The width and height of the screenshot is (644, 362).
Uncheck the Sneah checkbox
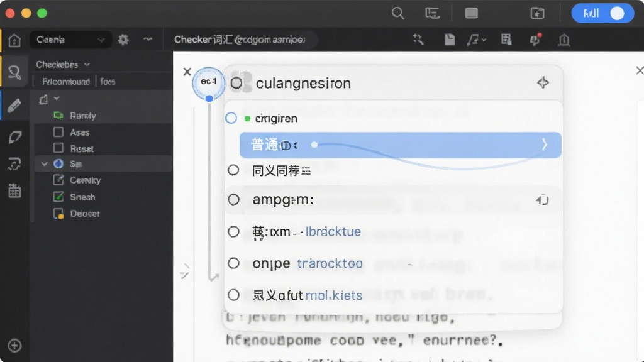click(58, 197)
